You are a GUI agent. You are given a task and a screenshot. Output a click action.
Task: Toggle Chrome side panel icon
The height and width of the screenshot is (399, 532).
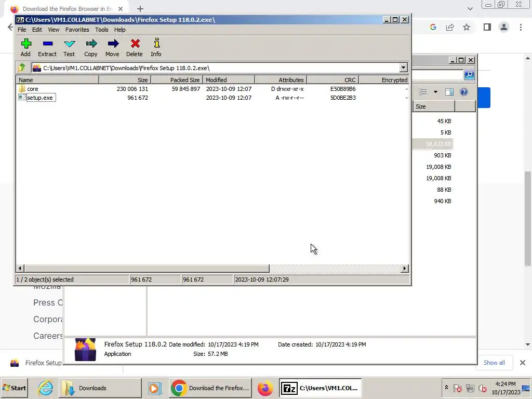(487, 27)
